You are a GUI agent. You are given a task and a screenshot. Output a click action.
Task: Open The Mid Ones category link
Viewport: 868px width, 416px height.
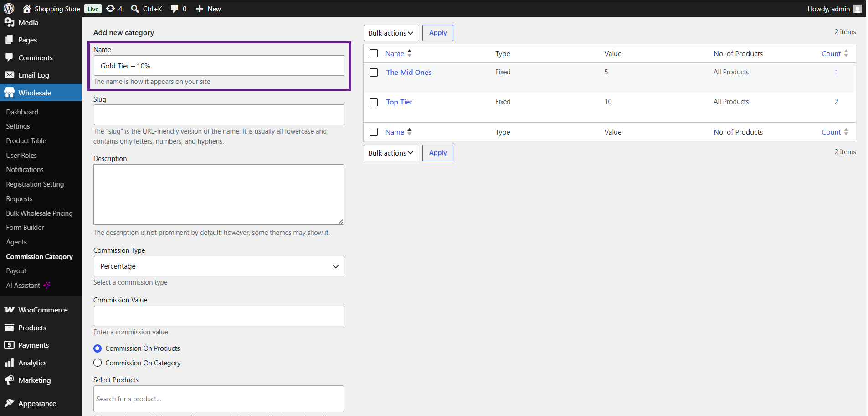coord(409,72)
